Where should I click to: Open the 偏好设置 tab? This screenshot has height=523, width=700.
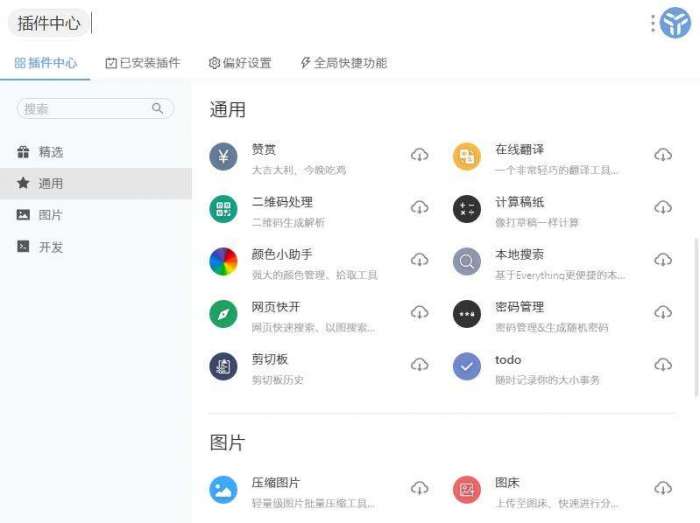(x=240, y=63)
